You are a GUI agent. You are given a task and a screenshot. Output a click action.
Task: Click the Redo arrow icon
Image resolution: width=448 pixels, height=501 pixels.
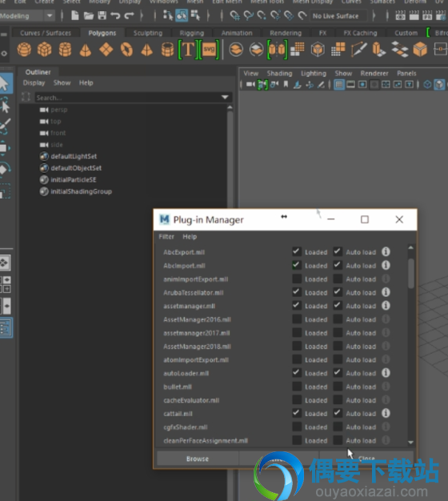click(129, 15)
